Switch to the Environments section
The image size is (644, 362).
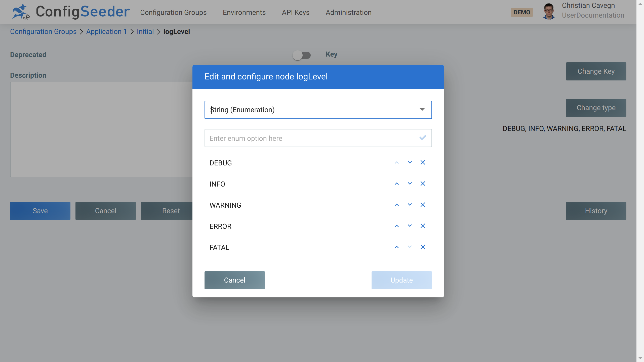coord(244,12)
